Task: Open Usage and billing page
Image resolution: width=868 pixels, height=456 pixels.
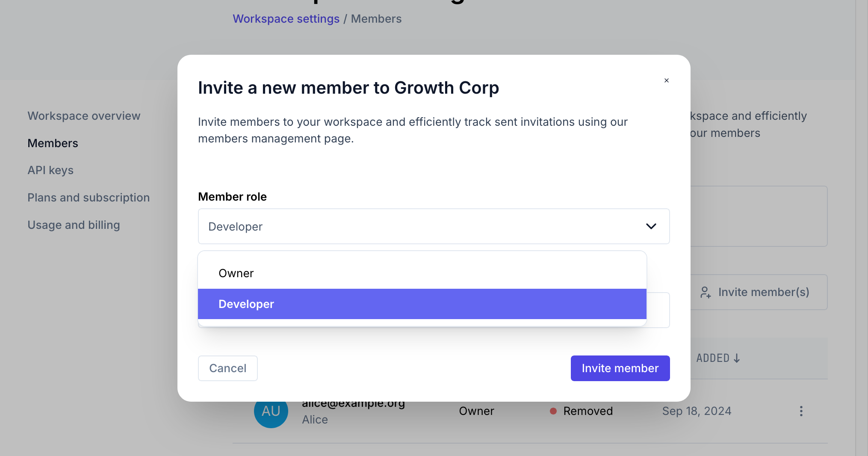Action: pyautogui.click(x=74, y=225)
